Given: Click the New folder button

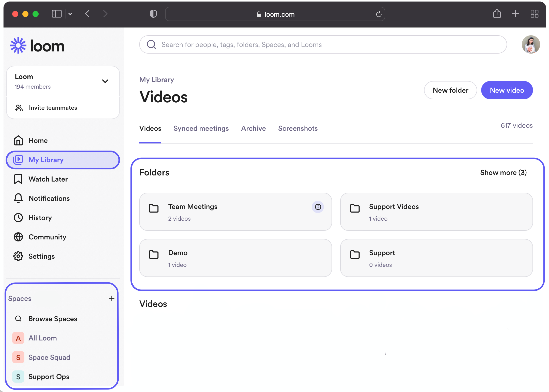Looking at the screenshot, I should tap(450, 90).
